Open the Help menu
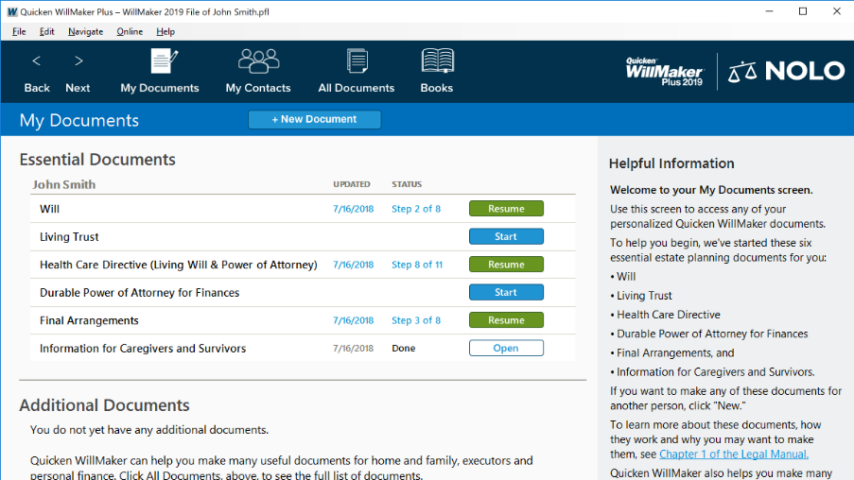The height and width of the screenshot is (480, 854). coord(166,32)
